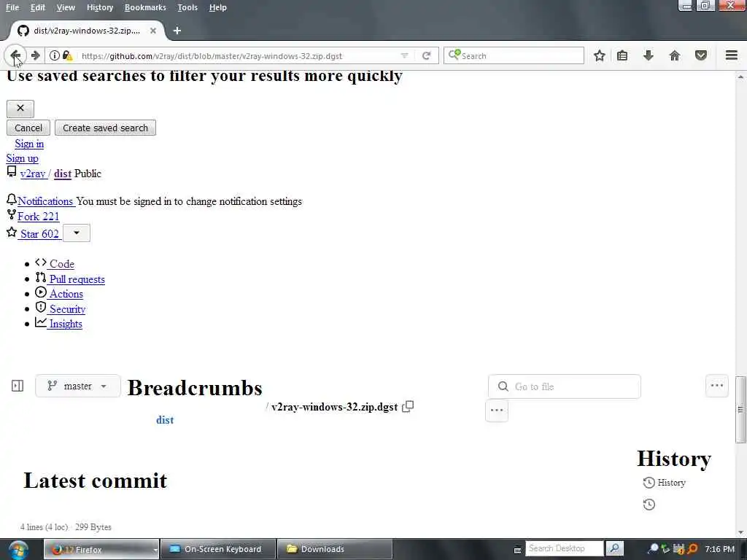The height and width of the screenshot is (560, 747).
Task: Click the 7:16 PM taskbar clock
Action: click(719, 549)
